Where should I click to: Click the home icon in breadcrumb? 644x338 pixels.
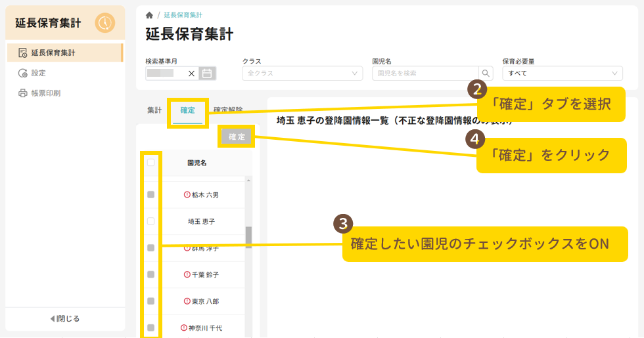(x=149, y=15)
